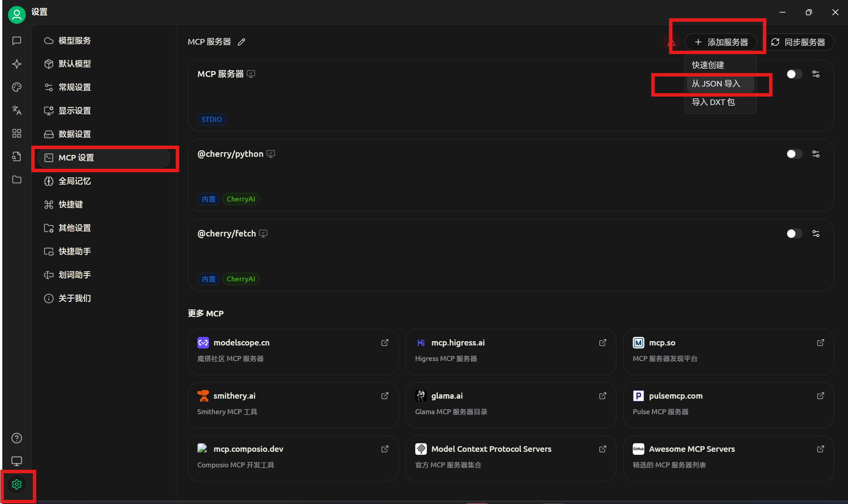Image resolution: width=848 pixels, height=504 pixels.
Task: Click the pencil edit icon beside MCP 服务器
Action: coord(241,42)
